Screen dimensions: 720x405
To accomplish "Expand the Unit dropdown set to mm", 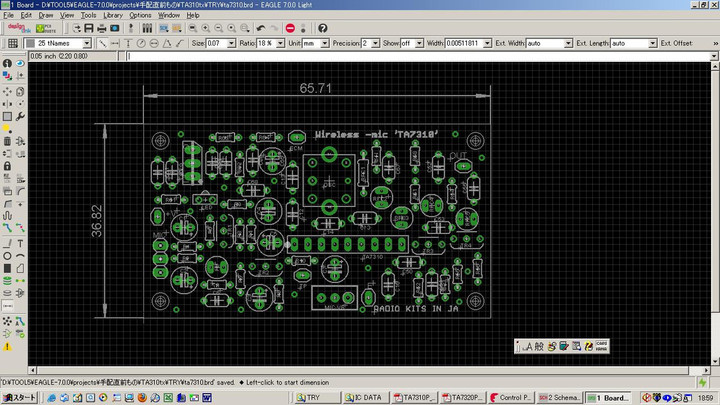I will (323, 44).
